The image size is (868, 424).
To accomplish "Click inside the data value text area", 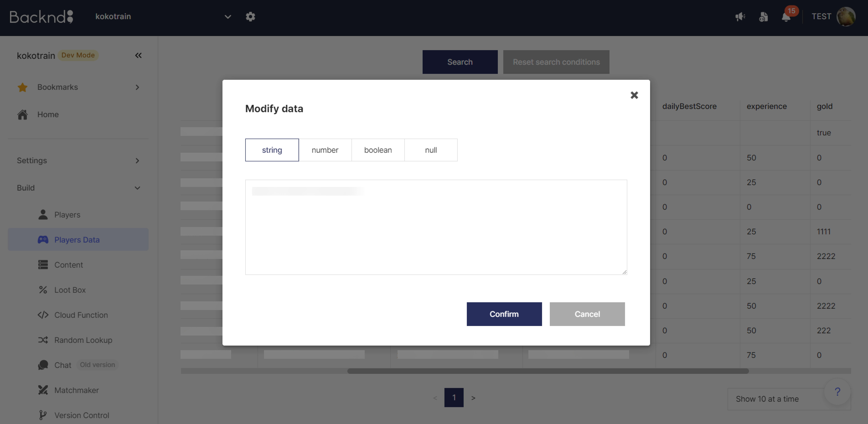I will click(x=436, y=227).
